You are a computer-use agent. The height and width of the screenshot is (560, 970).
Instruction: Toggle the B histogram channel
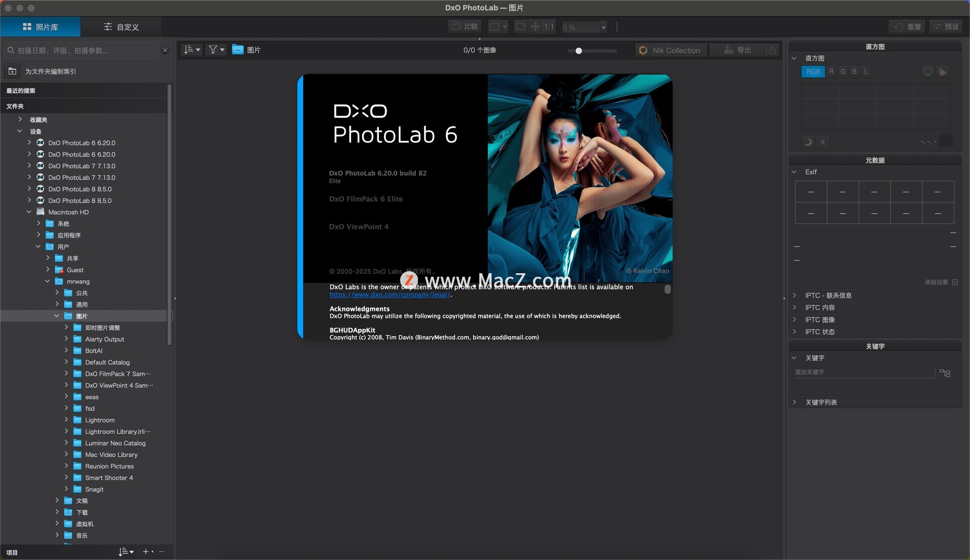tap(854, 72)
